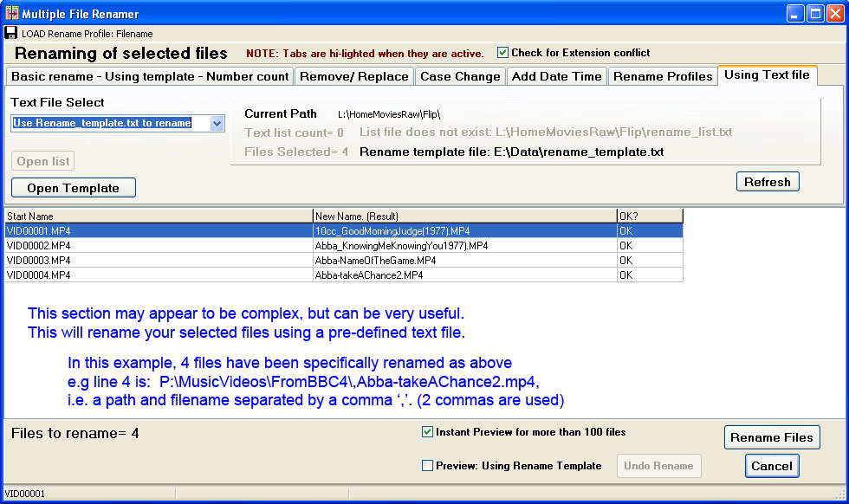
Task: Open the Case Change tab
Action: pyautogui.click(x=460, y=76)
